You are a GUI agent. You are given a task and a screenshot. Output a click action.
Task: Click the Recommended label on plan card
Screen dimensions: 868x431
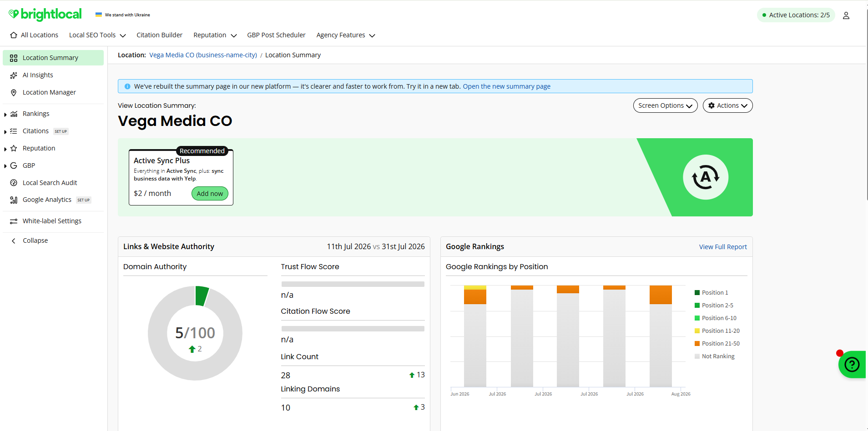point(202,151)
